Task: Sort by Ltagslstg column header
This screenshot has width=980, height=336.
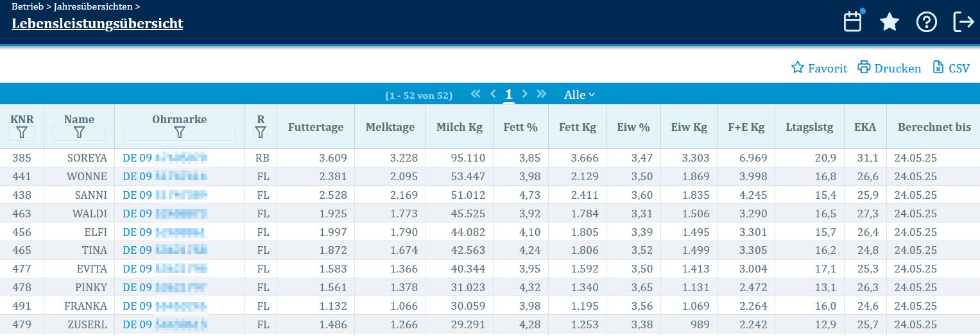Action: tap(809, 127)
